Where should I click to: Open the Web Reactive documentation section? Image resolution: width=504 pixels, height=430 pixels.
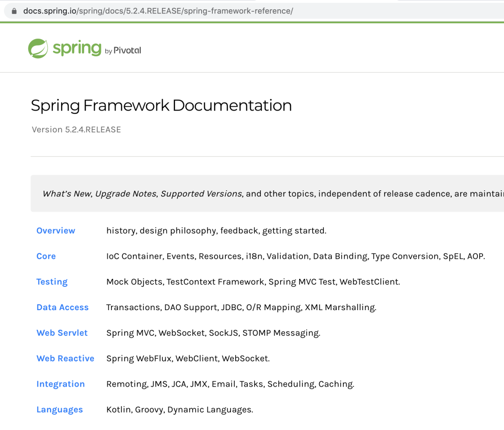pyautogui.click(x=65, y=358)
